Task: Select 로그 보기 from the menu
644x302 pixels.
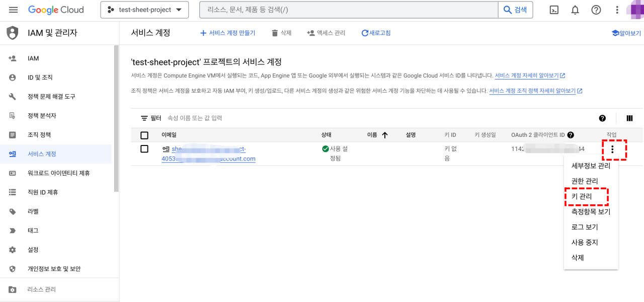Action: (591, 227)
